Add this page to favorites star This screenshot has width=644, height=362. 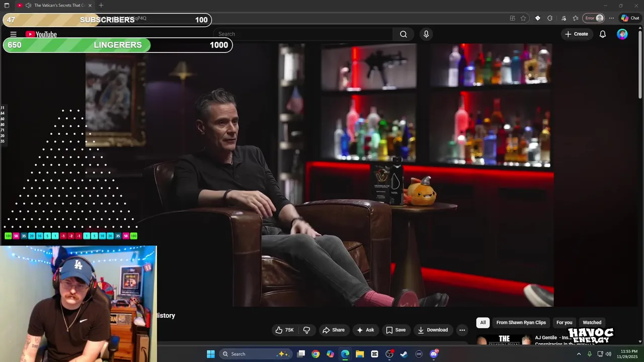[523, 18]
